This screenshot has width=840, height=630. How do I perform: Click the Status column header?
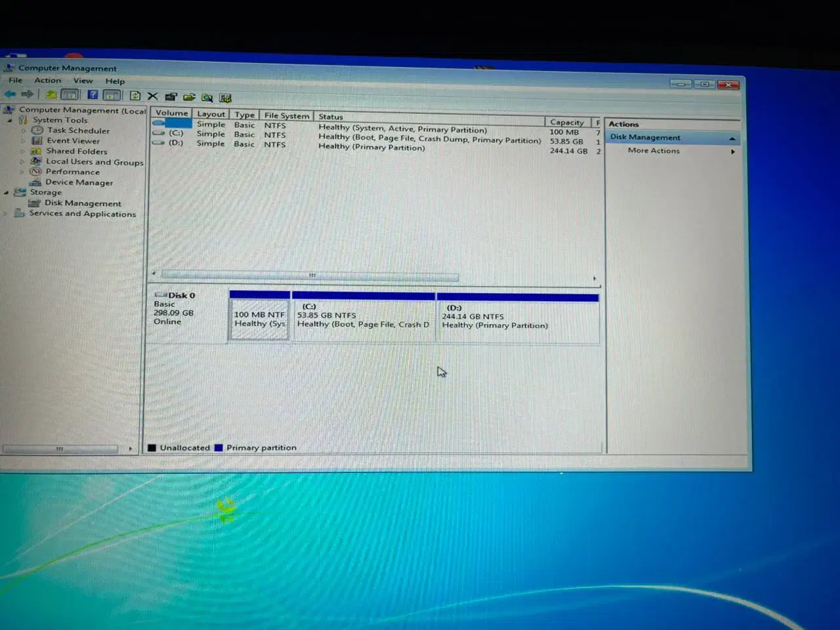point(331,117)
